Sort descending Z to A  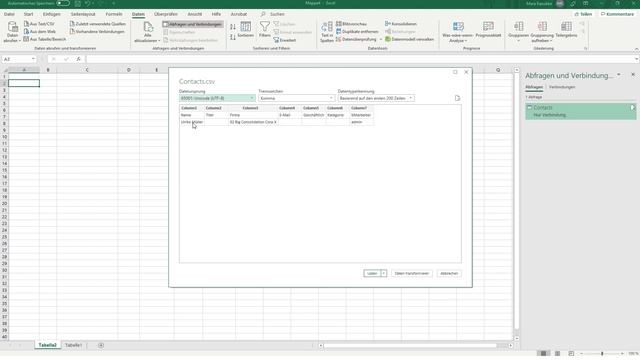point(233,37)
